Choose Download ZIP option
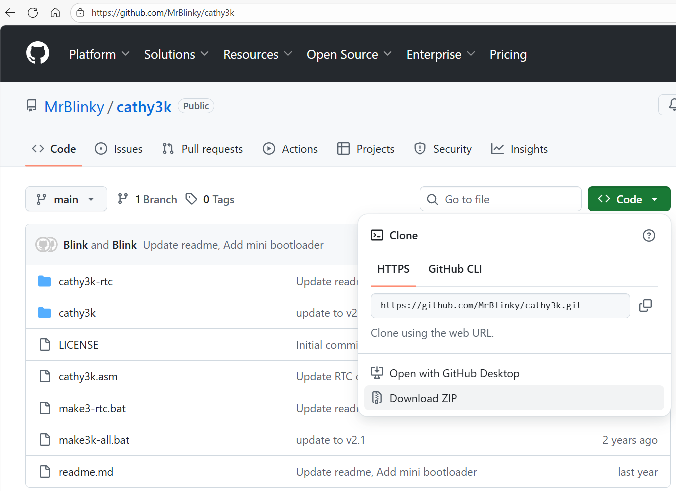679x494 pixels. (423, 398)
